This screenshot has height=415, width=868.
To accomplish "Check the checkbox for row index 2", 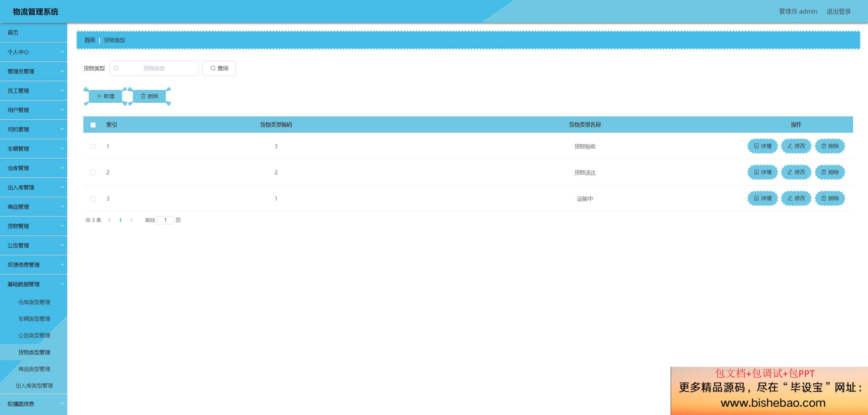I will pyautogui.click(x=93, y=173).
